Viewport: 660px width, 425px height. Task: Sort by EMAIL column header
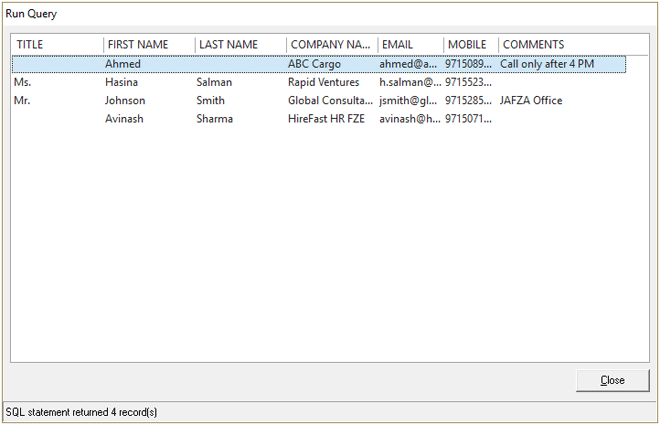pos(410,45)
